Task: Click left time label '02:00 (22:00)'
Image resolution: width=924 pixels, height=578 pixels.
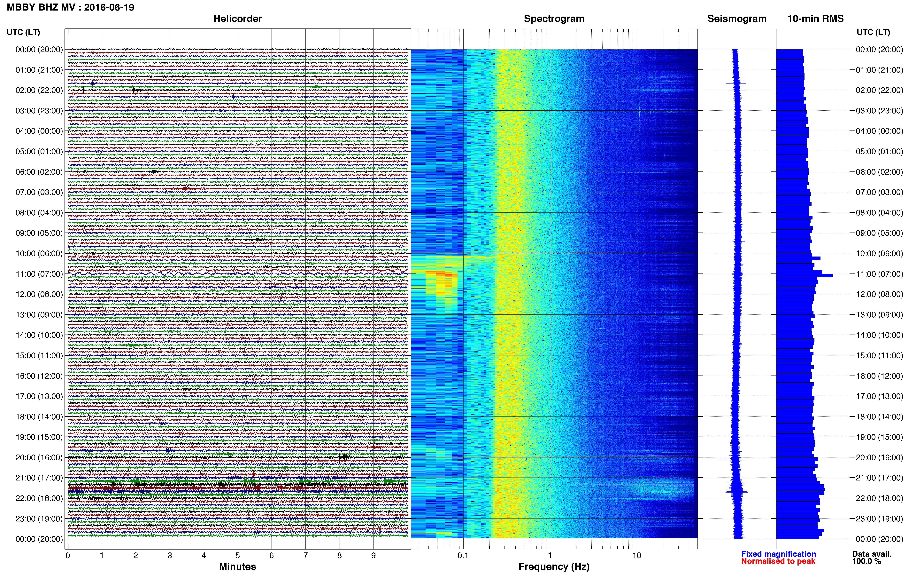Action: [39, 90]
